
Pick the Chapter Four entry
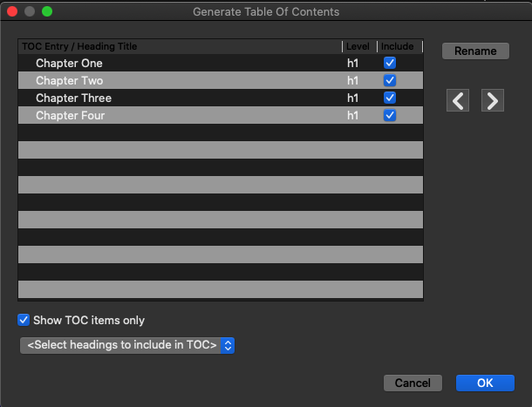(72, 115)
